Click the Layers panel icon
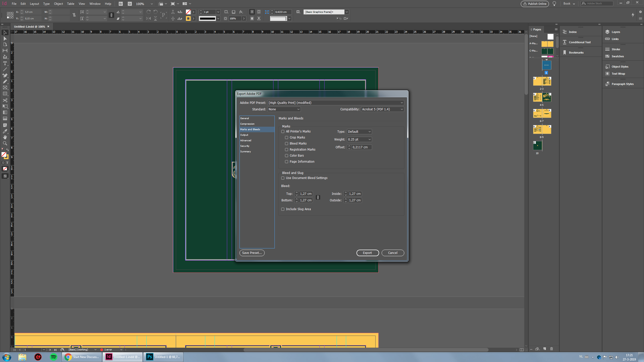 607,32
